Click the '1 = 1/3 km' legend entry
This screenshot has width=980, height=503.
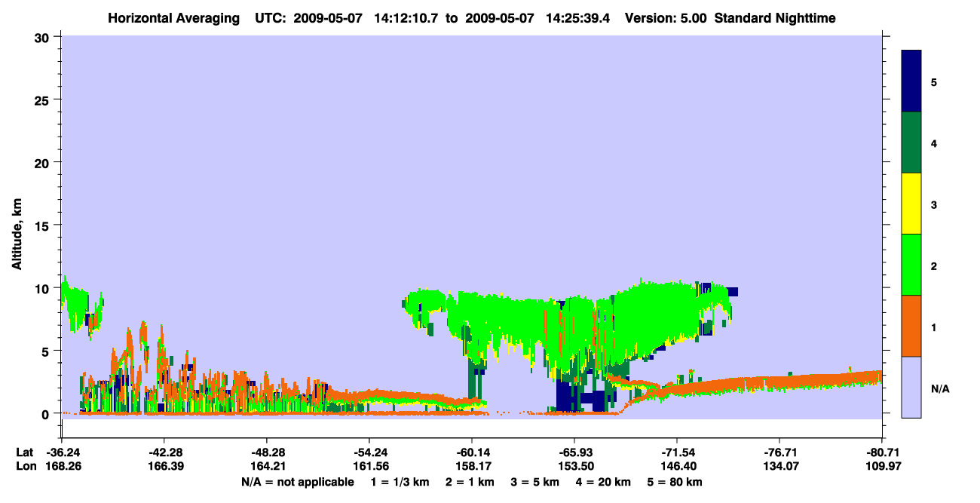point(400,481)
